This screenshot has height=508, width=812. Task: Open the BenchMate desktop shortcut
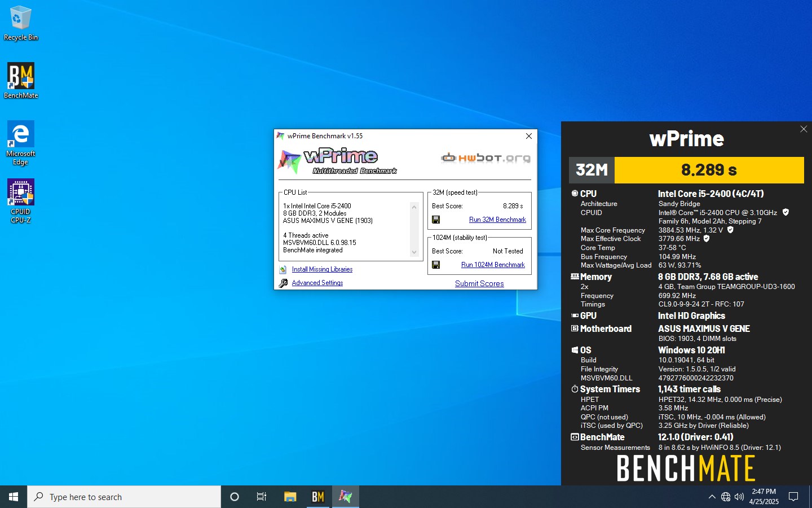21,81
